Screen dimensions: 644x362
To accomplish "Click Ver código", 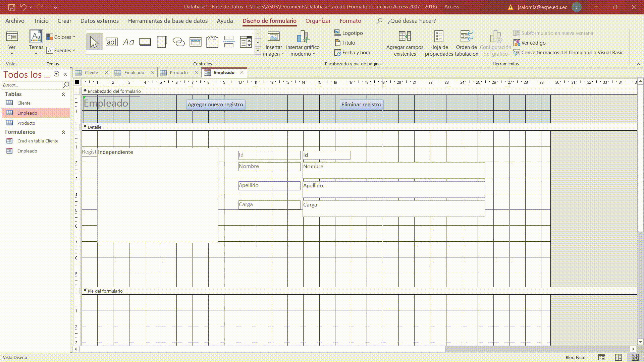I will (530, 43).
